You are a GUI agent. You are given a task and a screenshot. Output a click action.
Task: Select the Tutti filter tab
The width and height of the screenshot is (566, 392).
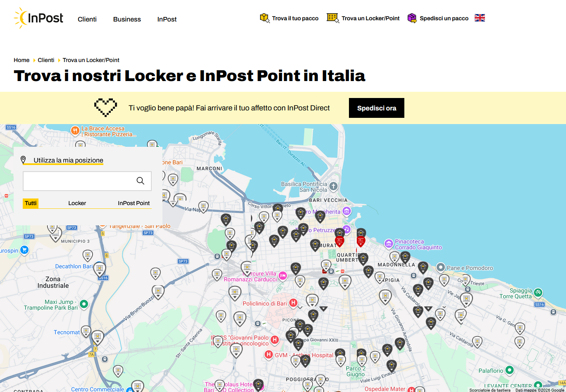pyautogui.click(x=31, y=203)
